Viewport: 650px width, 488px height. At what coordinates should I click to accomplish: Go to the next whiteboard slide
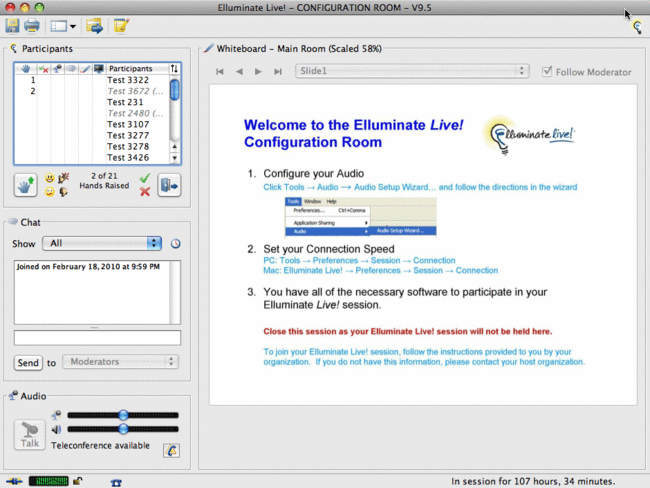click(x=258, y=72)
